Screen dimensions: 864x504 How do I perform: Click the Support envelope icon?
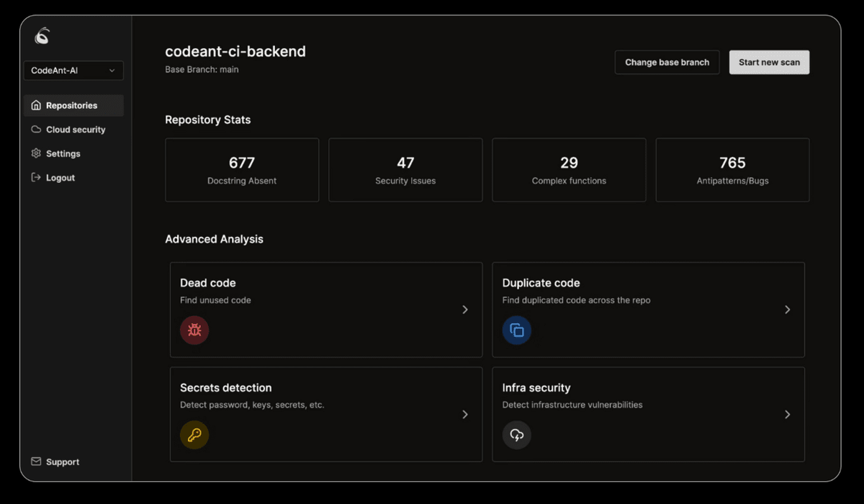[36, 462]
